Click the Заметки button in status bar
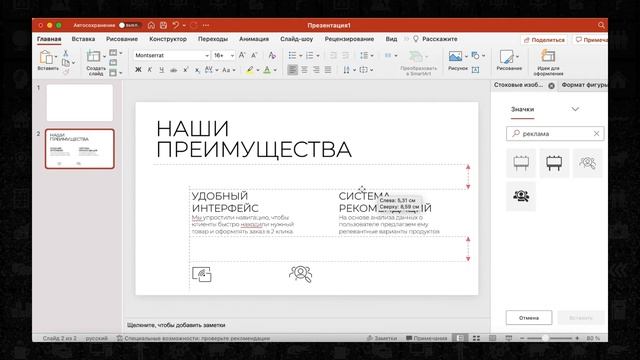 [382, 338]
